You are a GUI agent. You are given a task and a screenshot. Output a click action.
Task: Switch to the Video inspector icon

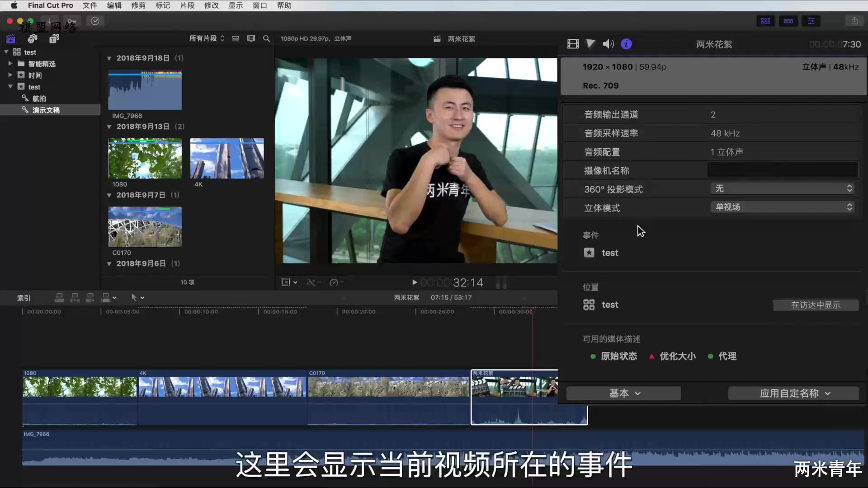click(x=573, y=44)
